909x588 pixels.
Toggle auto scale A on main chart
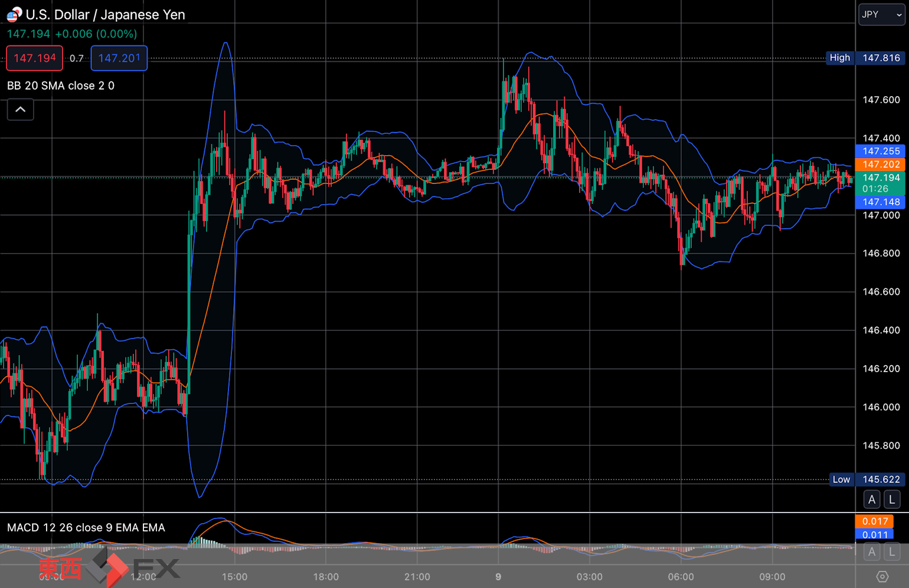coord(872,500)
